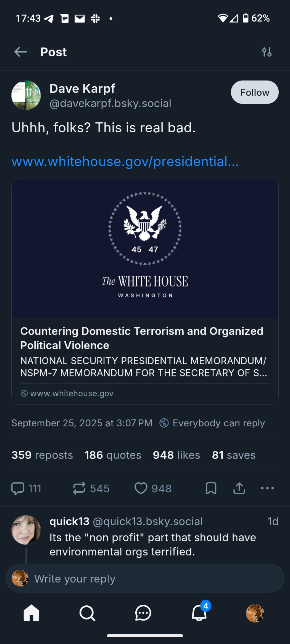The image size is (290, 644).
Task: Open the Chat messages tab
Action: click(143, 613)
